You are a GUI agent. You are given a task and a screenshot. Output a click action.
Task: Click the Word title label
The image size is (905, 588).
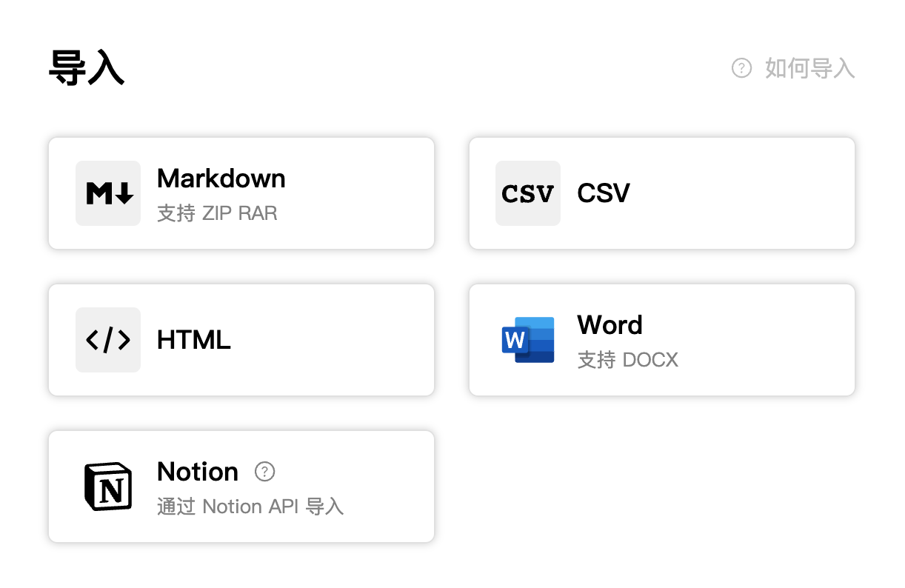[610, 325]
